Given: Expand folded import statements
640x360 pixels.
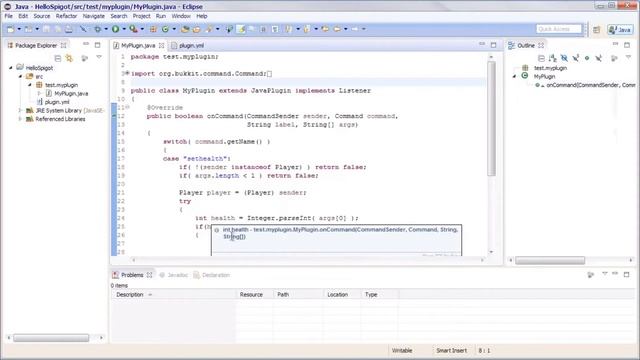Looking at the screenshot, I should click(127, 73).
